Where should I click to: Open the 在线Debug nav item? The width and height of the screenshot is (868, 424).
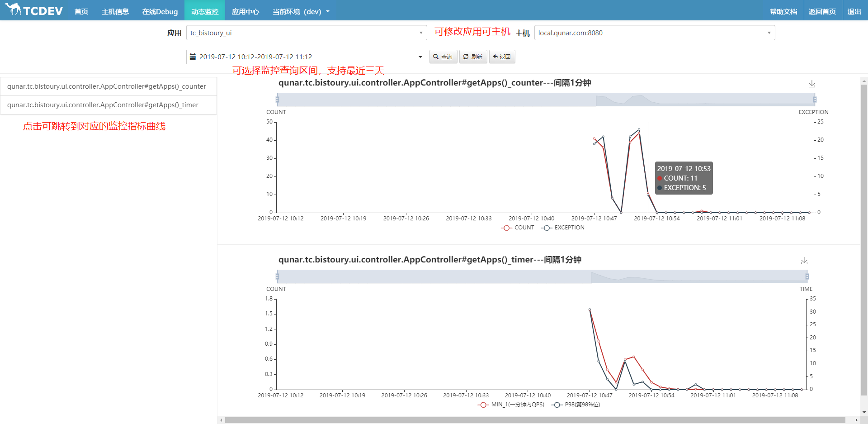(160, 12)
